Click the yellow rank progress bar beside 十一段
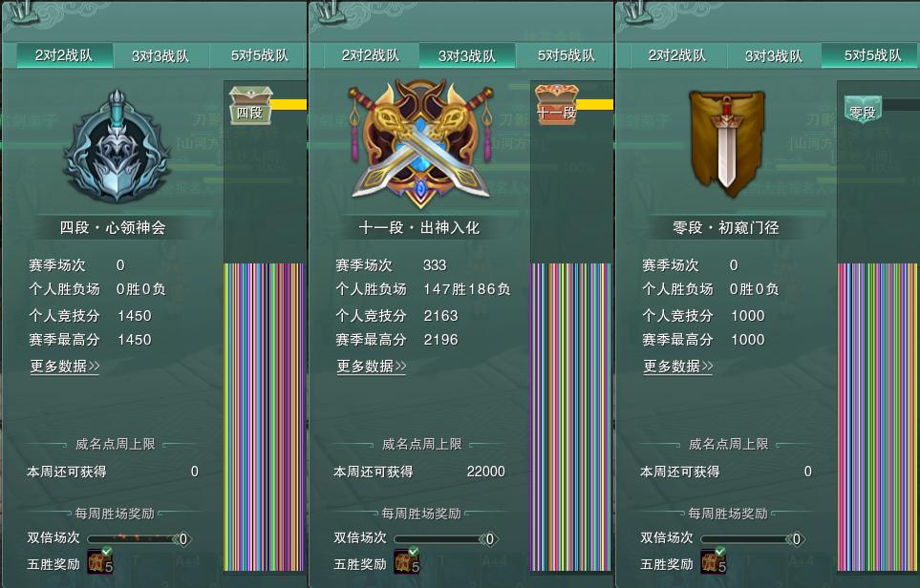920x588 pixels. click(594, 104)
